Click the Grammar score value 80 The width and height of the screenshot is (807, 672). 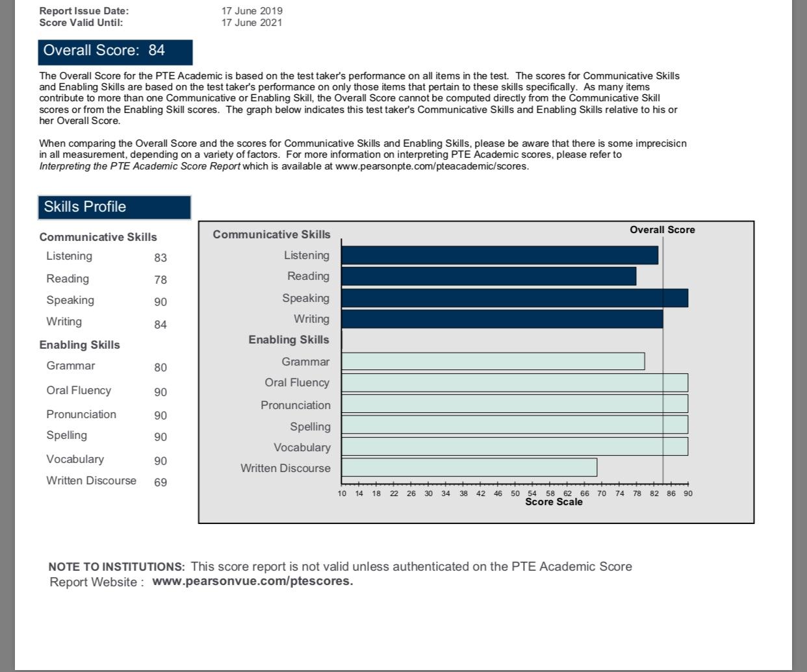160,367
